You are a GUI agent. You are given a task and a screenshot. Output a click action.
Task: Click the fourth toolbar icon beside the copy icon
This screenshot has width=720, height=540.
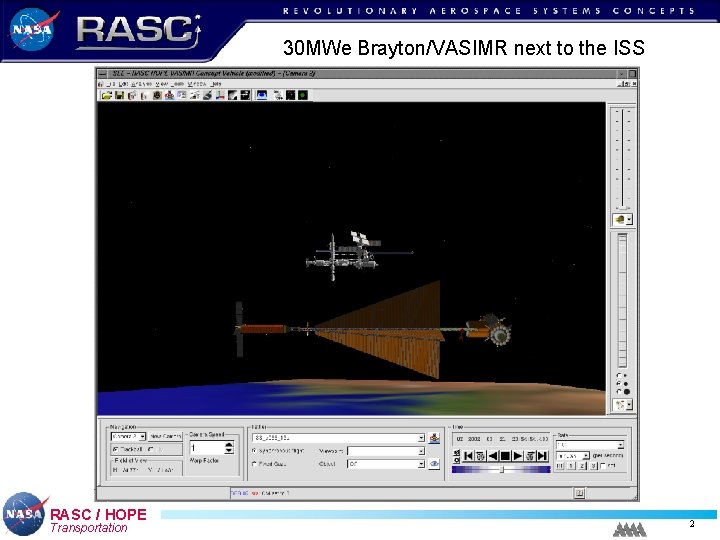point(144,95)
